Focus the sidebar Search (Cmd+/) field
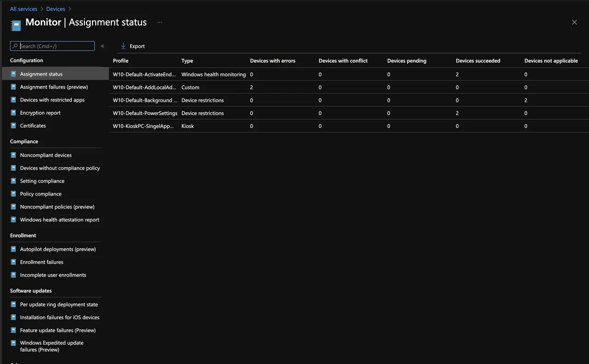Viewport: 589px width, 364px height. pos(52,46)
